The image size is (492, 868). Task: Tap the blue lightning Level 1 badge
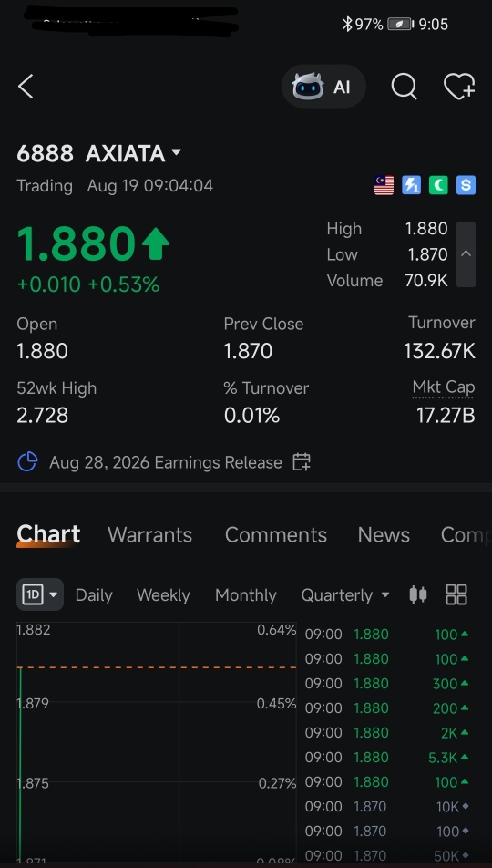pos(411,185)
